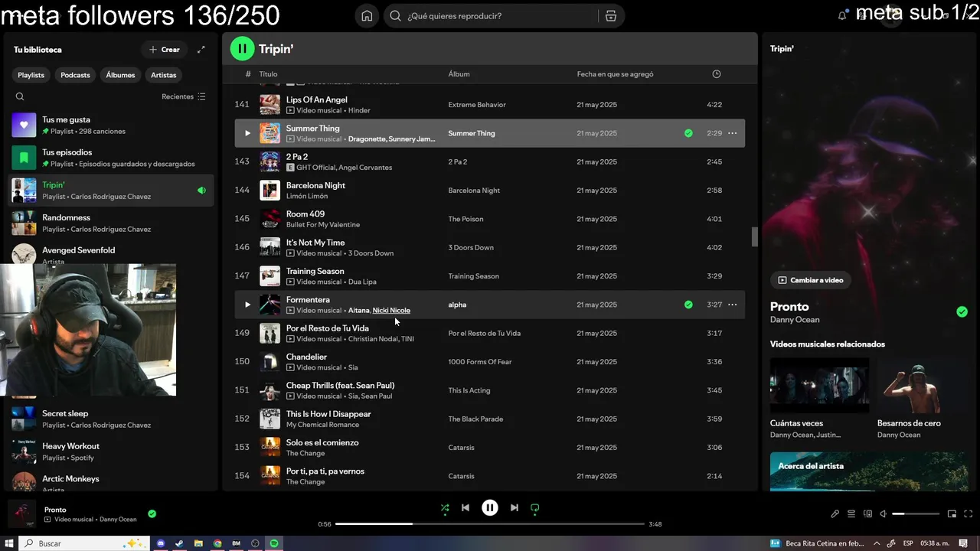Open Extreme Behavior album link
The height and width of the screenshot is (551, 980).
477,105
